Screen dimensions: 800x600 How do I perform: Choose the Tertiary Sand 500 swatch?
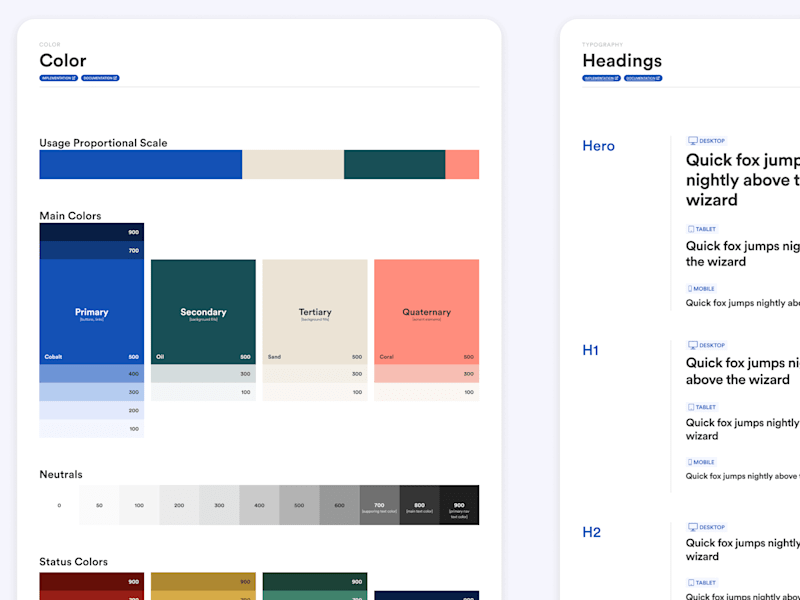coord(315,312)
